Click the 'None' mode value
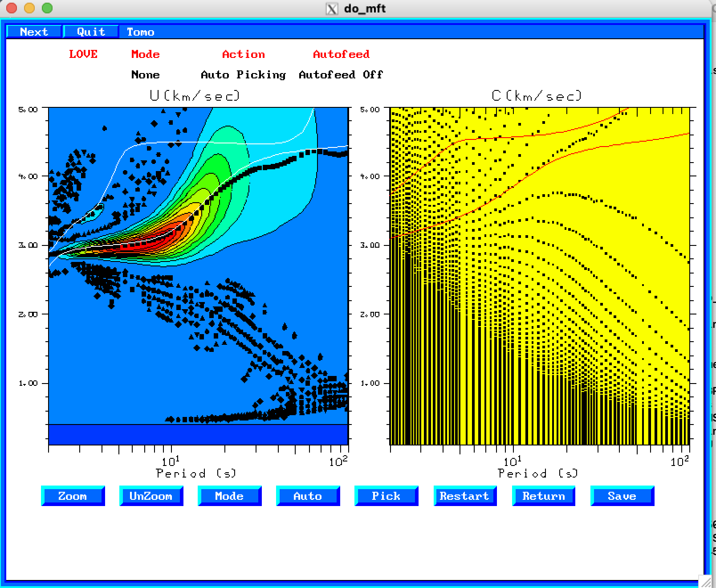This screenshot has height=588, width=716. point(145,74)
